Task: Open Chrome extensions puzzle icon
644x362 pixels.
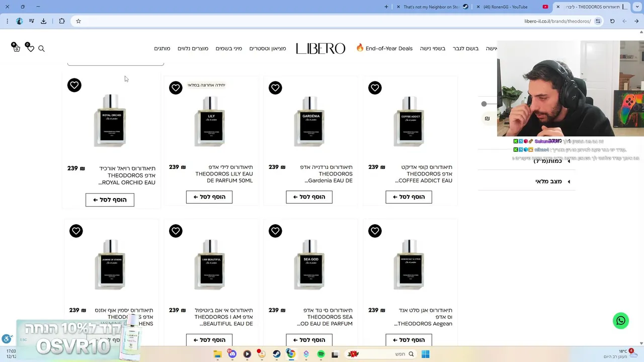Action: pos(62,21)
